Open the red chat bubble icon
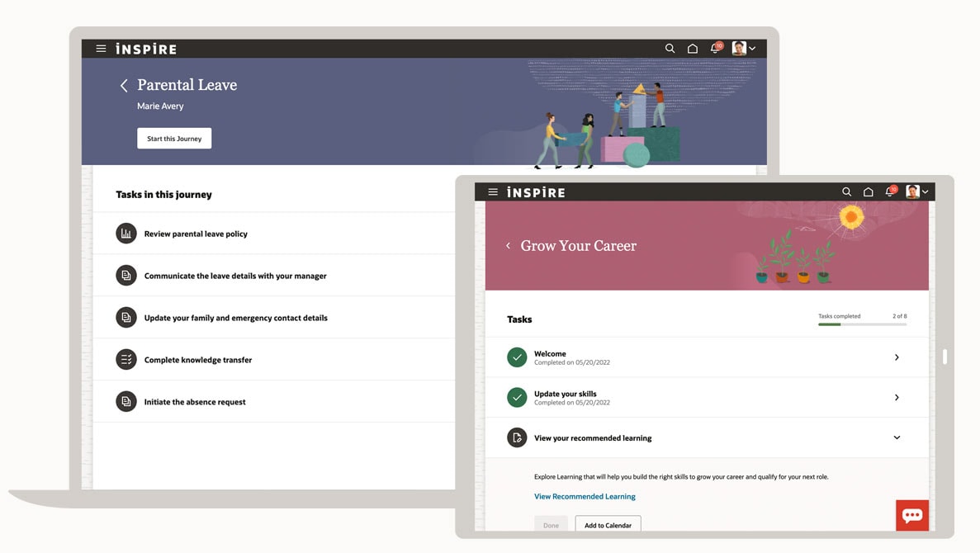The image size is (980, 553). pos(912,515)
